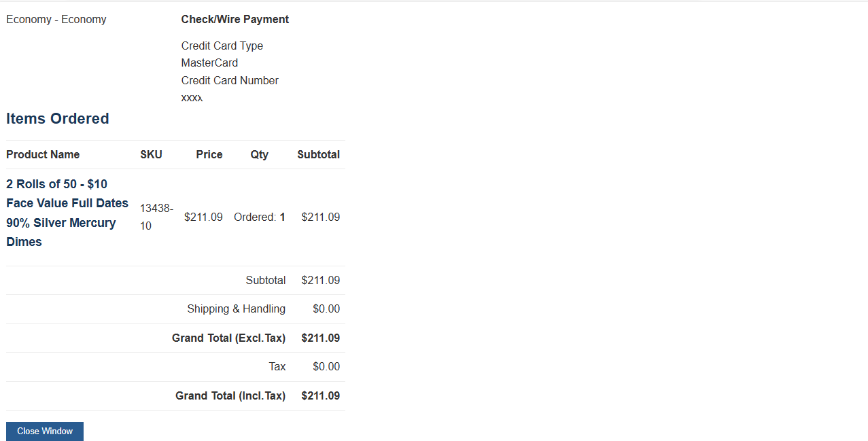Image resolution: width=868 pixels, height=441 pixels.
Task: Open the Silver Mercury Dimes product name
Action: tap(67, 213)
